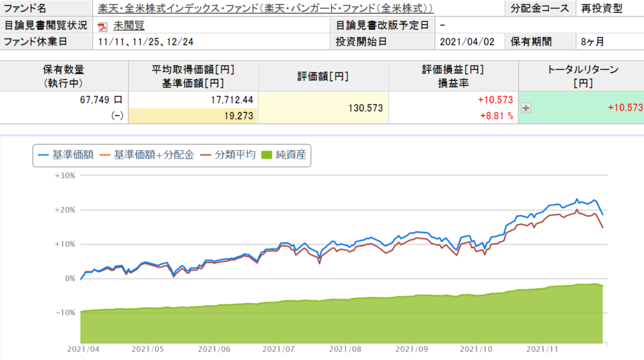
Task: Select the +20% y-axis label
Action: 65,210
